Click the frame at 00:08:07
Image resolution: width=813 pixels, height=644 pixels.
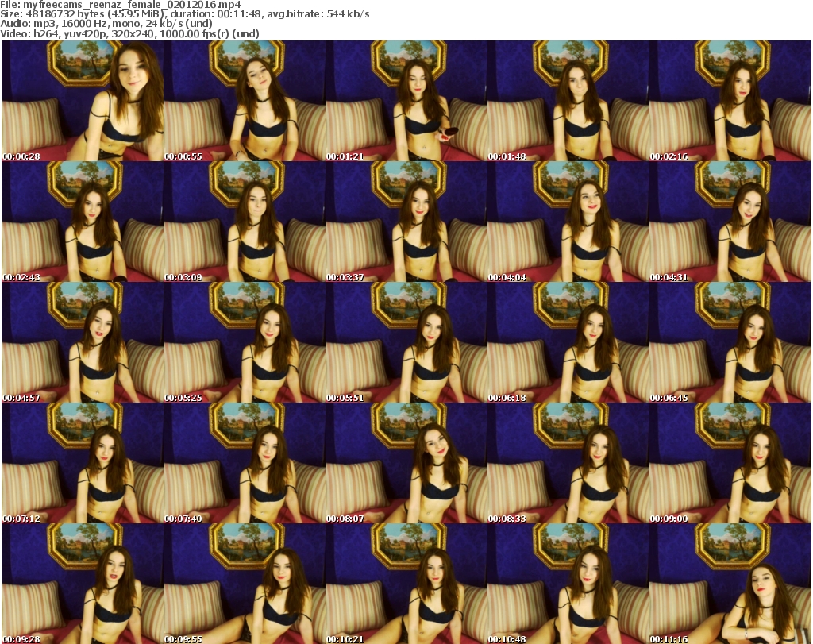click(406, 463)
